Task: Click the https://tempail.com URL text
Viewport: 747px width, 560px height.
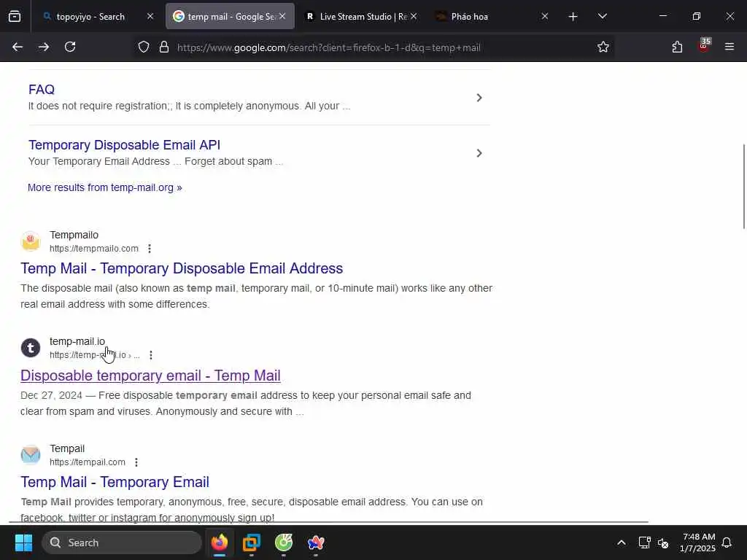Action: [x=88, y=462]
